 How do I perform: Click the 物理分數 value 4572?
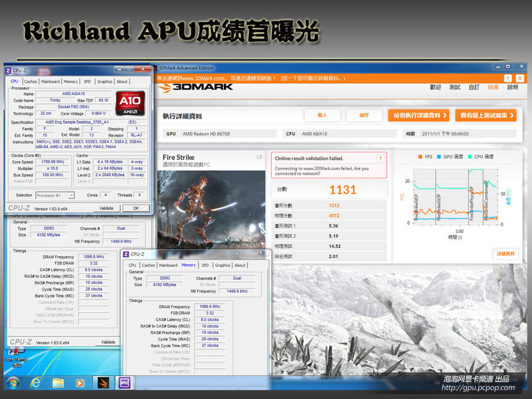(x=334, y=216)
